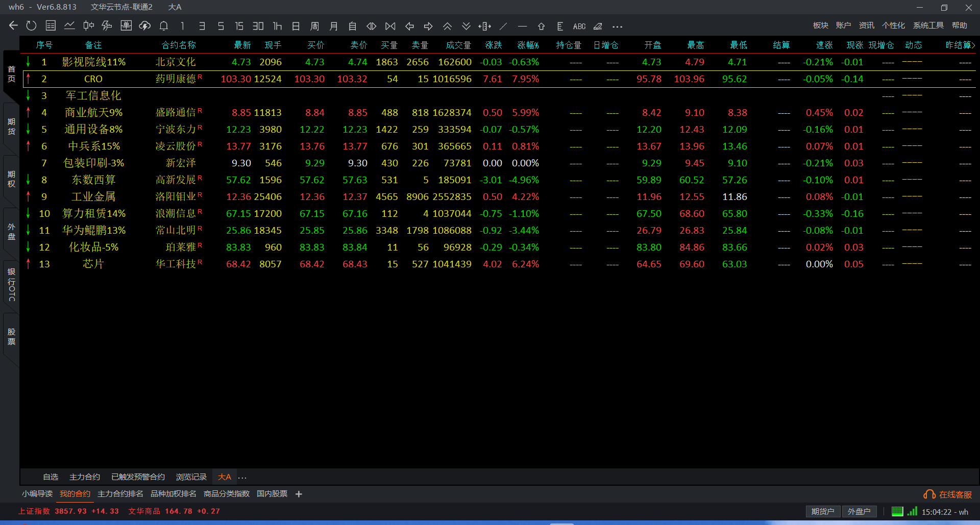Open the 商品分类指数 bottom tab
The width and height of the screenshot is (980, 525).
[x=227, y=493]
